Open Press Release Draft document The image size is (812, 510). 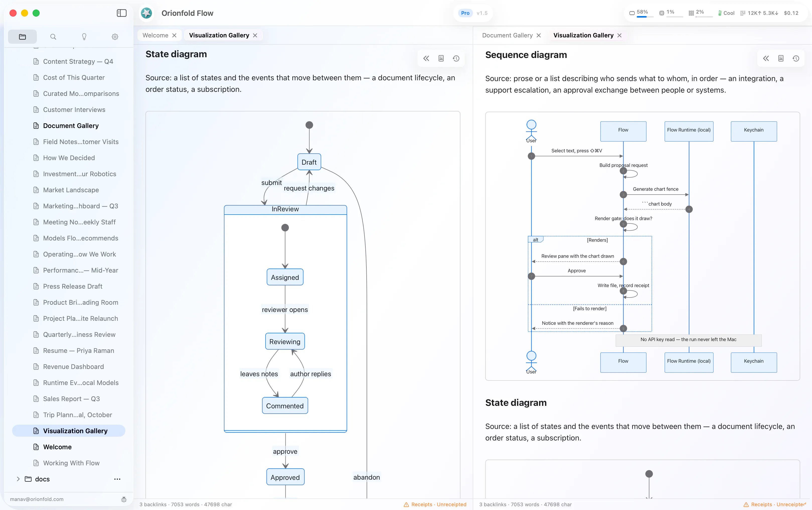69,286
